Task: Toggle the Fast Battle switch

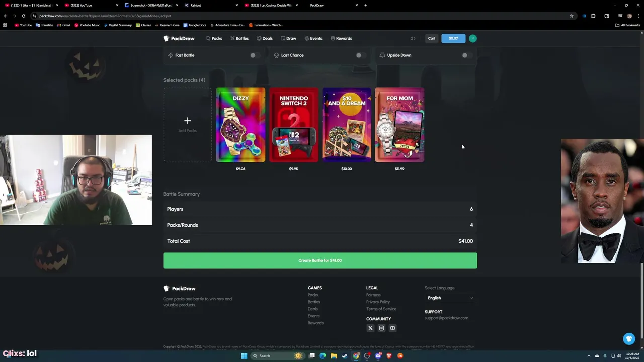Action: 255,55
